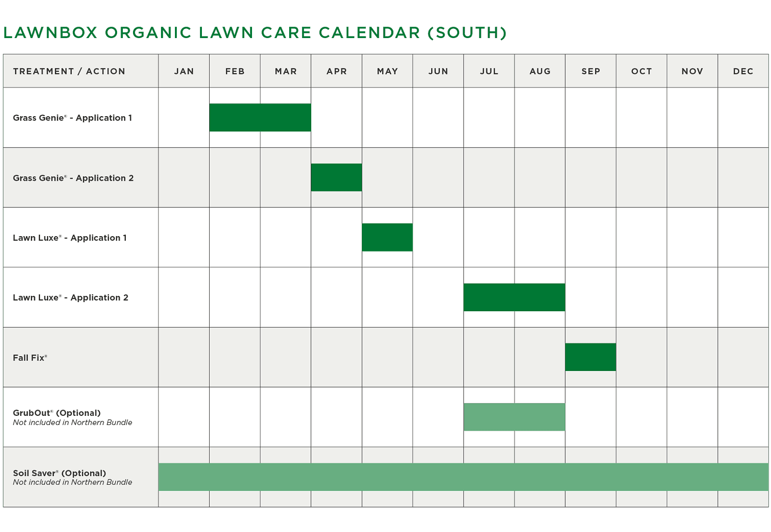Screen dimensions: 771x532
Task: Click the GrubOut light green Jul-Aug bar
Action: (514, 417)
